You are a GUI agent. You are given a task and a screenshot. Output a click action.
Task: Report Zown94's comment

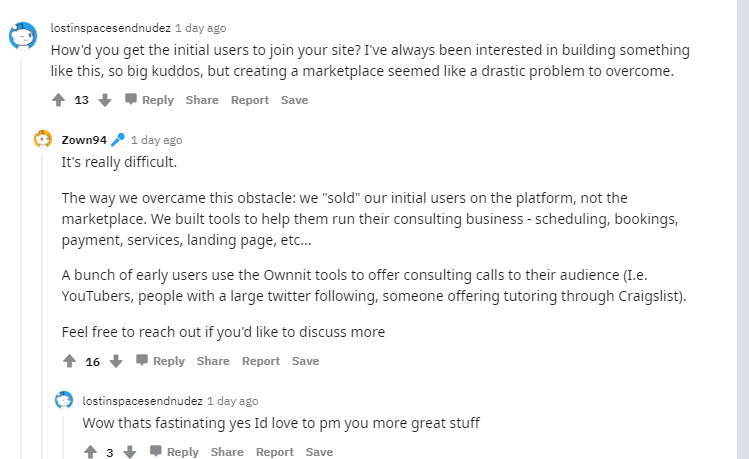pos(261,361)
